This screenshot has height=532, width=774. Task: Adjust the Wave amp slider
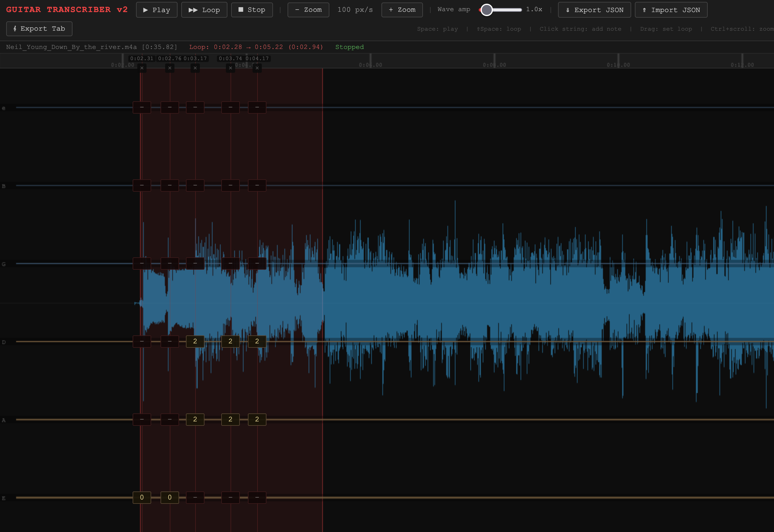click(x=500, y=10)
